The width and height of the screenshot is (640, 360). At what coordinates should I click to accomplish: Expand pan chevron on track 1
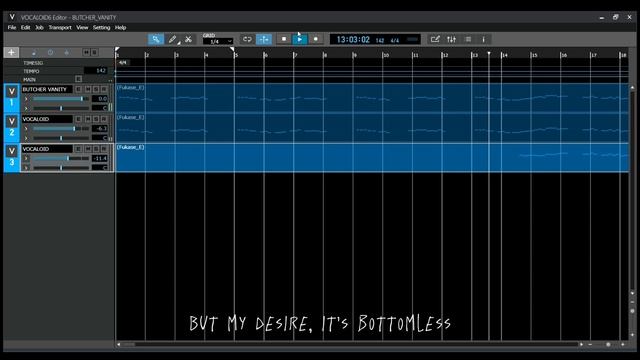pos(26,108)
